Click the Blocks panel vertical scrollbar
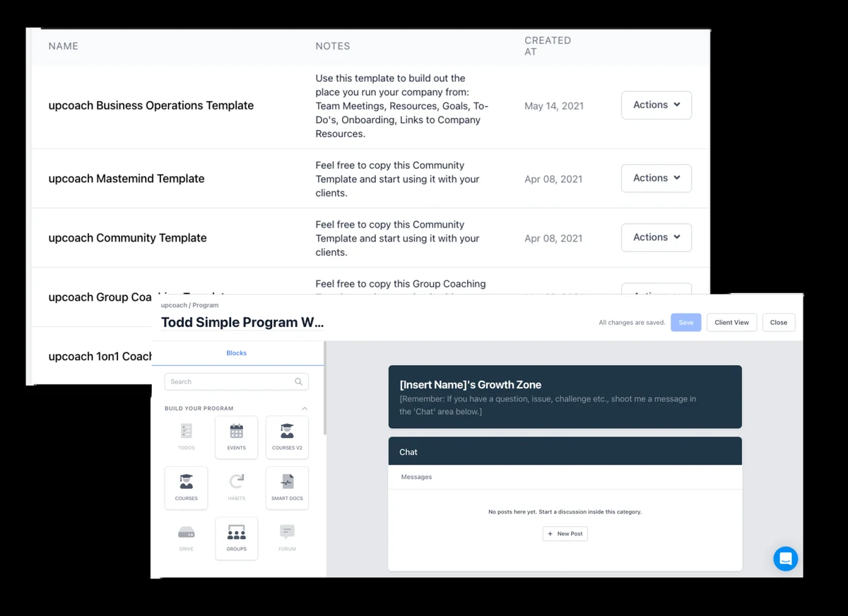 point(324,389)
